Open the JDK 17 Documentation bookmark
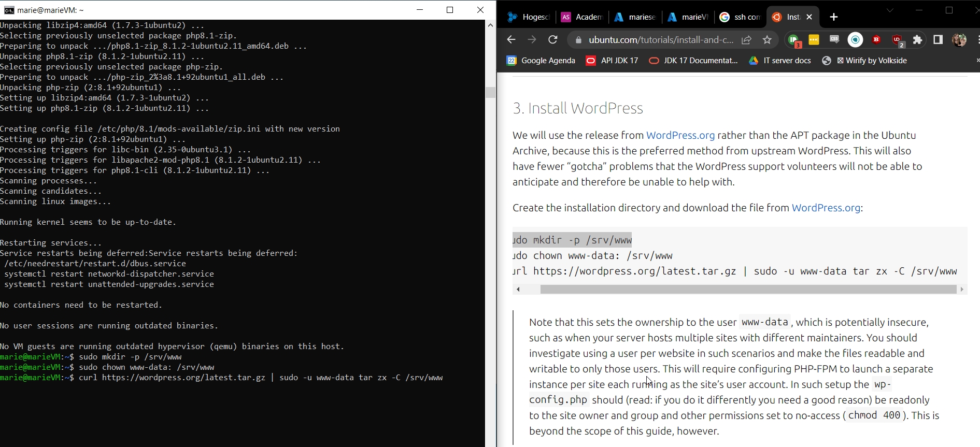 (693, 61)
